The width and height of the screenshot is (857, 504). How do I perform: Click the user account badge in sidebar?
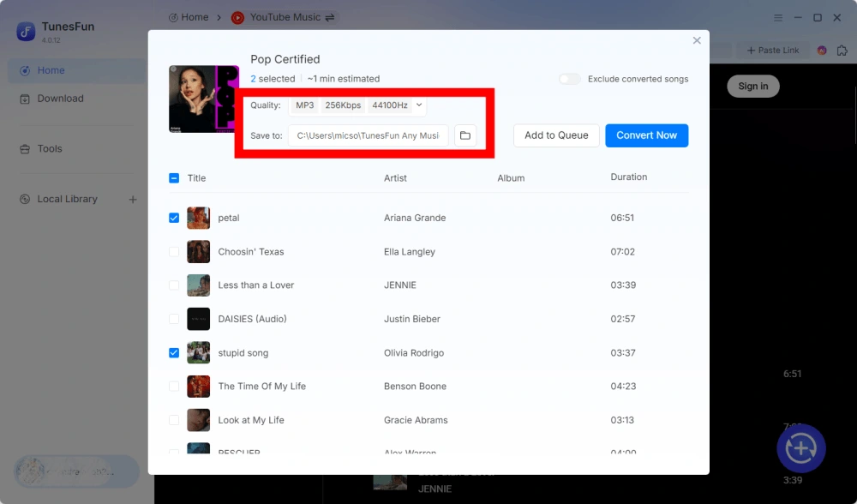76,471
